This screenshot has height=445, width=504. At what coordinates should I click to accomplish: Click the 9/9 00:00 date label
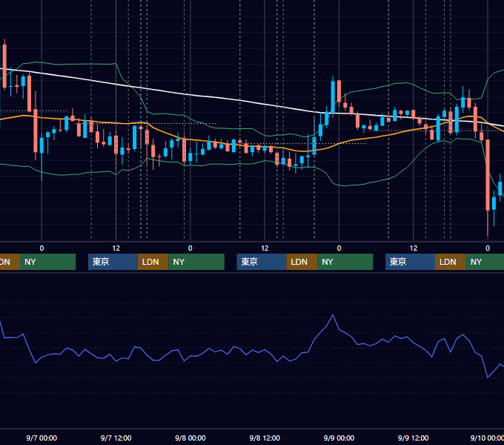(339, 438)
